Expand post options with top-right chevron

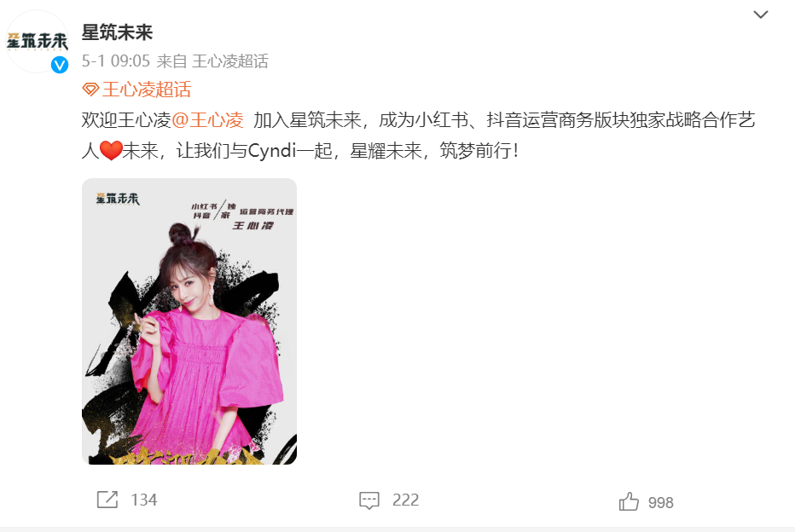[760, 14]
